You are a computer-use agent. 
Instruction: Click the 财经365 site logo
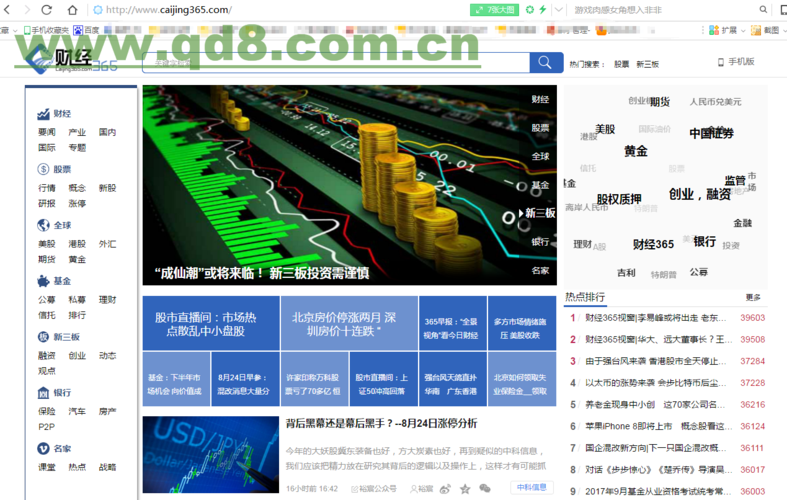coord(70,61)
